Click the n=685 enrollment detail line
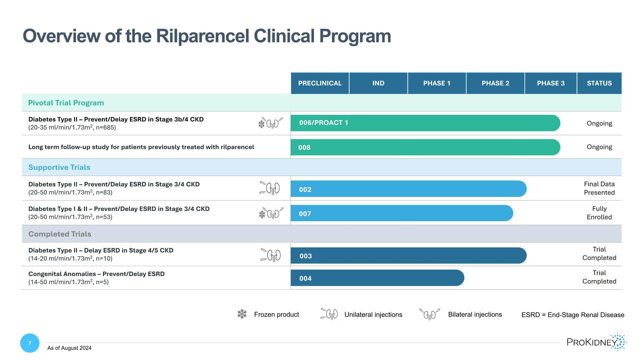Screen dimensions: 644x362 point(72,127)
